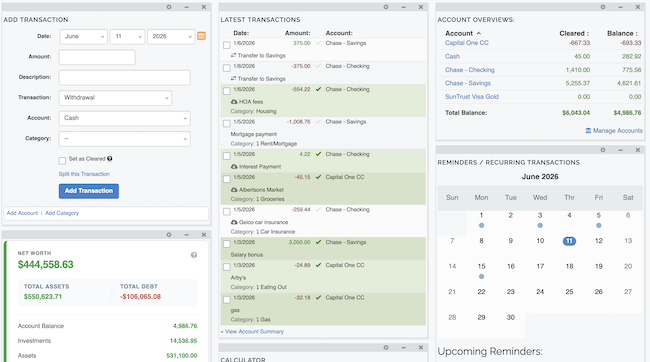Sort by the Cleared column header
The height and width of the screenshot is (362, 650).
tap(574, 33)
